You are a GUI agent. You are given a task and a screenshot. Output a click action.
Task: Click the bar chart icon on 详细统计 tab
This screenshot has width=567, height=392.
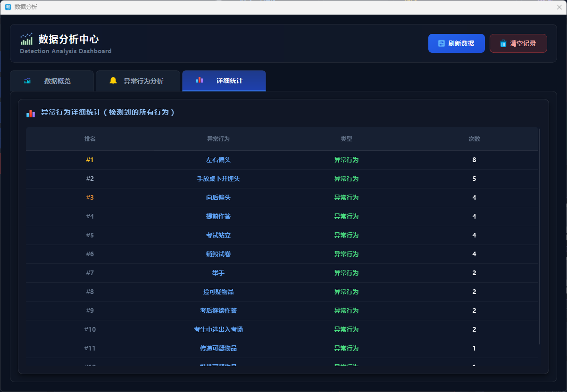pyautogui.click(x=200, y=81)
